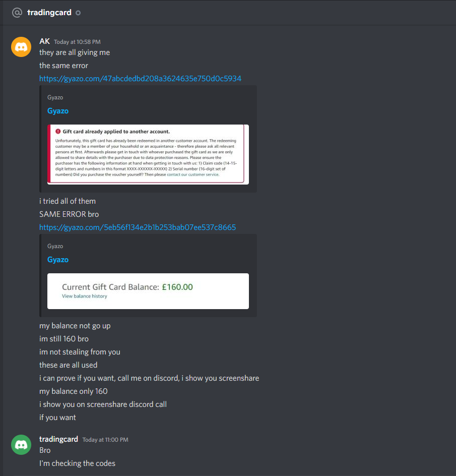Screen dimensions: 456x476
Task: Click tradingcard's green Discord avatar
Action: pos(21,445)
